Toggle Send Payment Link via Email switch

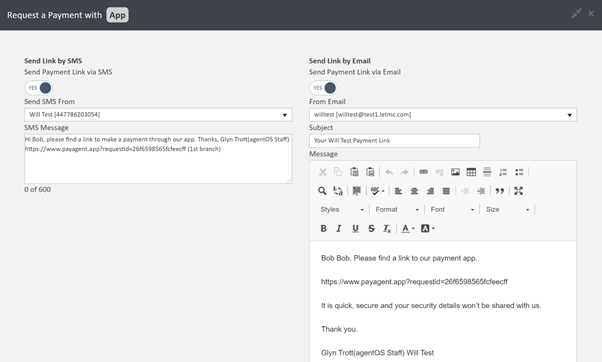[323, 88]
